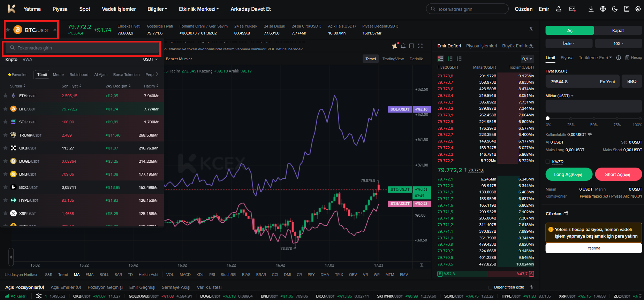The image size is (644, 300).
Task: Focus the Token/adres girin pair search field
Action: coord(82,48)
